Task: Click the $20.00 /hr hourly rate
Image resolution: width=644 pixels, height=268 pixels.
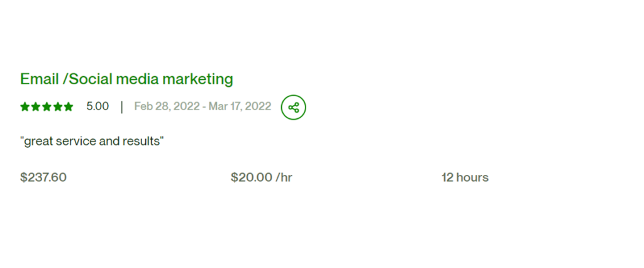Action: 261,177
